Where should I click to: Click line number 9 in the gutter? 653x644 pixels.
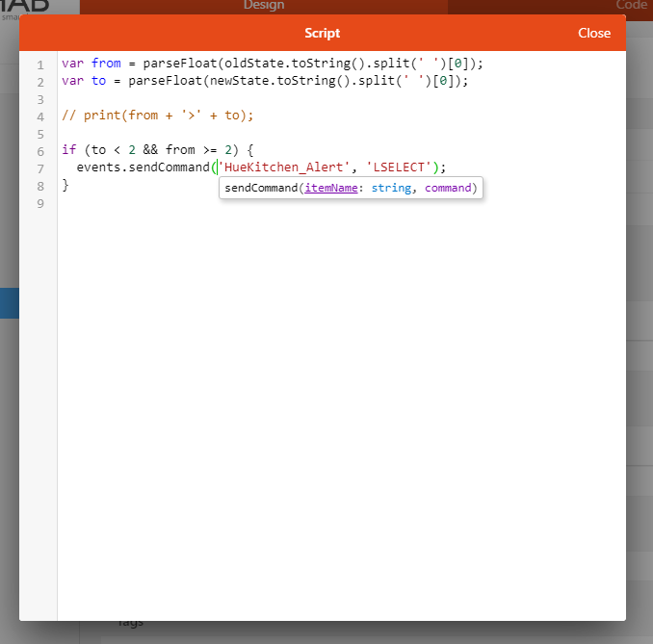tap(40, 203)
